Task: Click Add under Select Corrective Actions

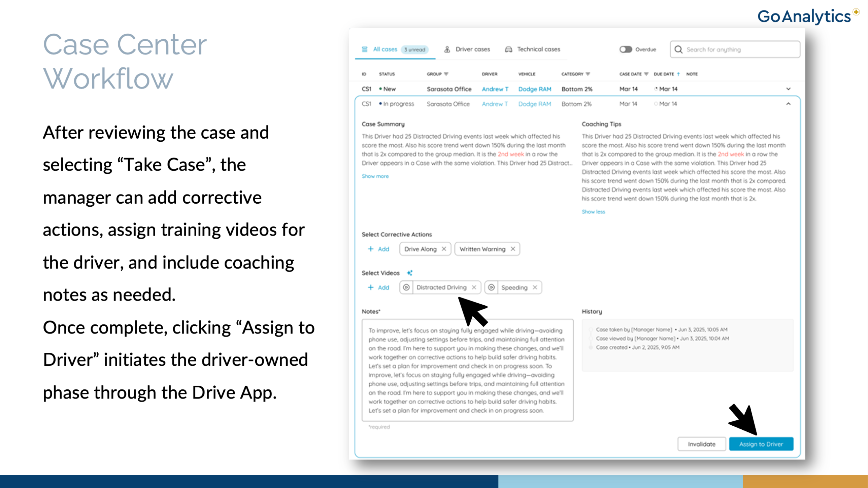Action: pyautogui.click(x=379, y=249)
